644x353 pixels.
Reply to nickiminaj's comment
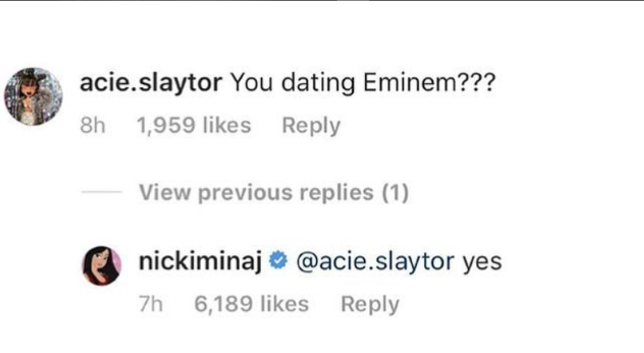[370, 304]
